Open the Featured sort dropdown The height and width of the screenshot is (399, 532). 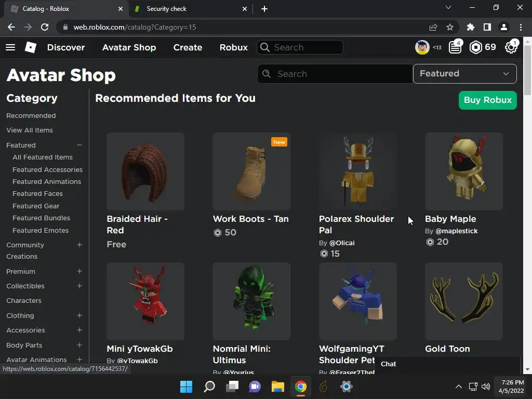[465, 74]
